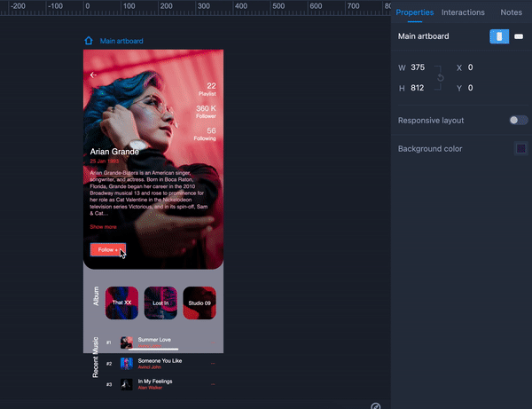Viewport: 532px width, 409px height.
Task: Edit the height field showing 812
Action: click(418, 88)
